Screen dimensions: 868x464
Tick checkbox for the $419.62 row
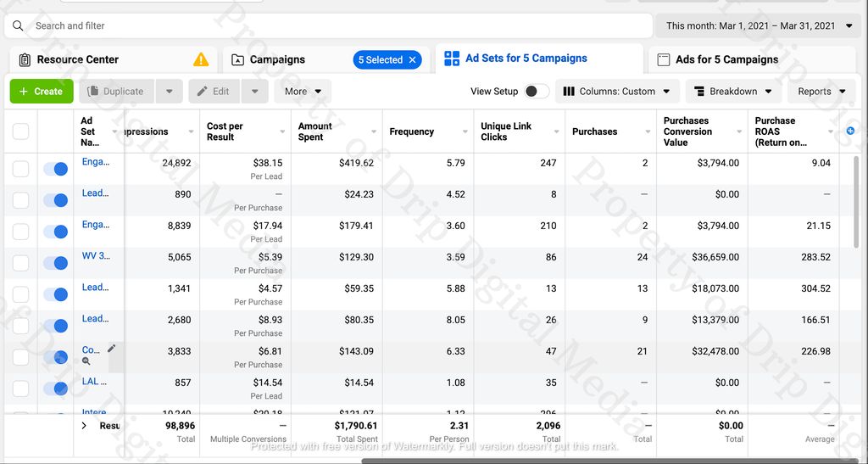(20, 169)
